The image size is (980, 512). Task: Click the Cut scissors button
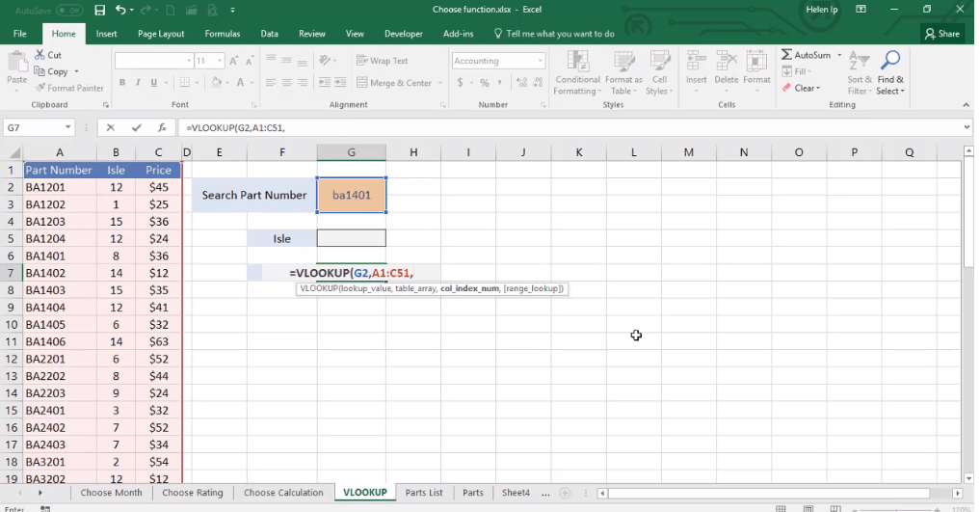coord(48,55)
